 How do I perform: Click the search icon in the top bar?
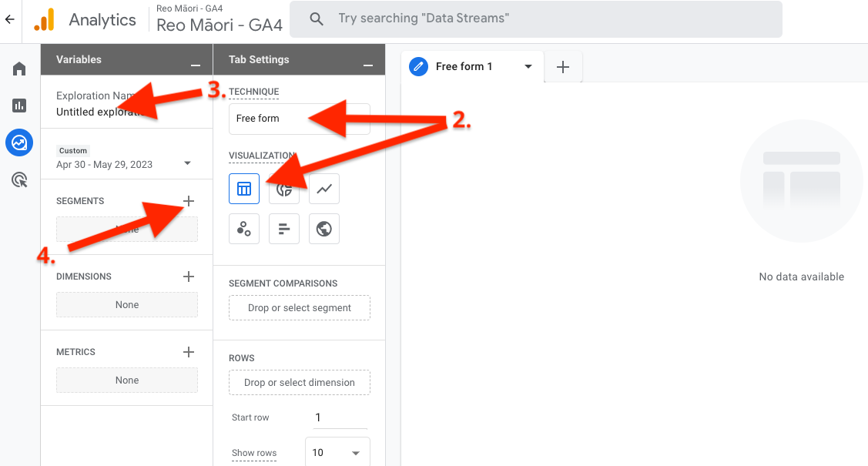316,18
